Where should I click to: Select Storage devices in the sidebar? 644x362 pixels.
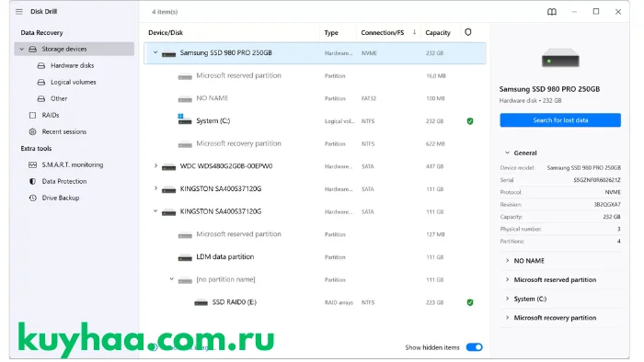74,50
